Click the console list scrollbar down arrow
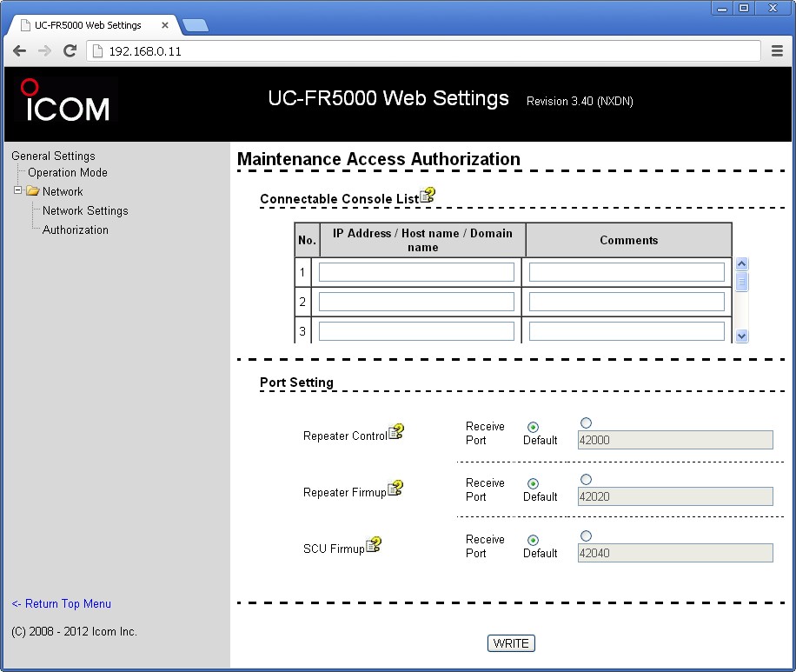796x672 pixels. coord(741,334)
